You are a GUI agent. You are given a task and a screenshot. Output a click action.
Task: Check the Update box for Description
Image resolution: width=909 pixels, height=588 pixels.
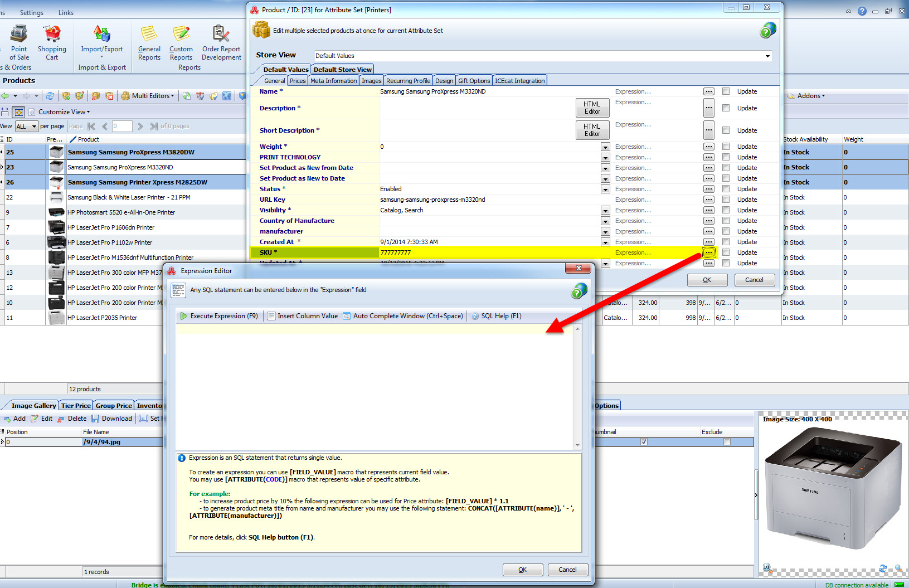(726, 108)
